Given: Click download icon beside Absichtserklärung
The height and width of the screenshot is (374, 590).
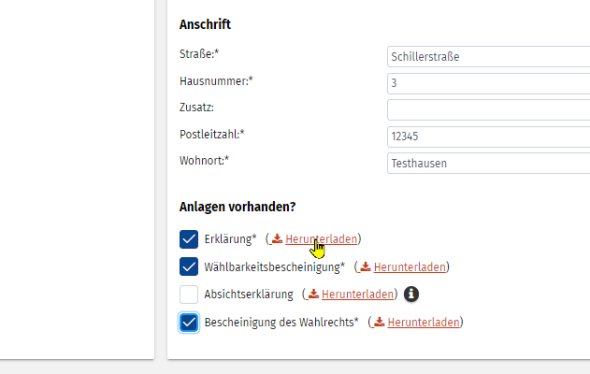Looking at the screenshot, I should (313, 294).
